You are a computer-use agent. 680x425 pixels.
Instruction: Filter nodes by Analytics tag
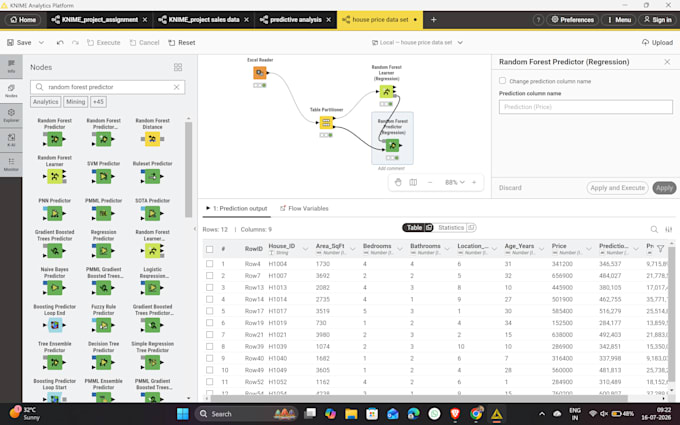[46, 101]
